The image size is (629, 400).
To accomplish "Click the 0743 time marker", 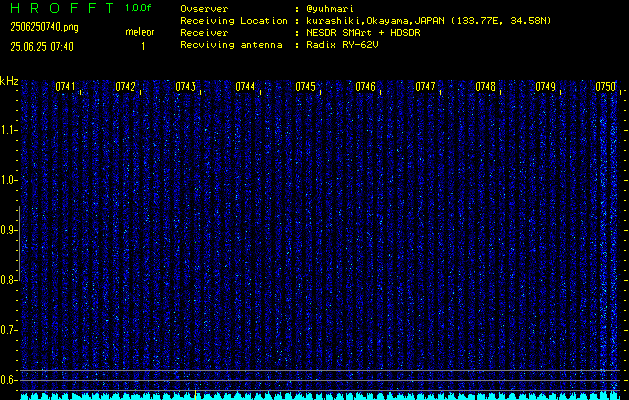I will [x=185, y=87].
